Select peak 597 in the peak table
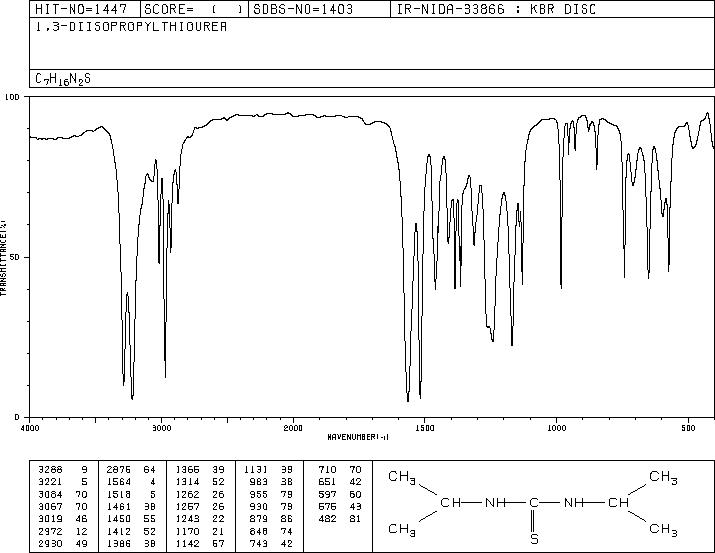The width and height of the screenshot is (715, 553). (327, 494)
